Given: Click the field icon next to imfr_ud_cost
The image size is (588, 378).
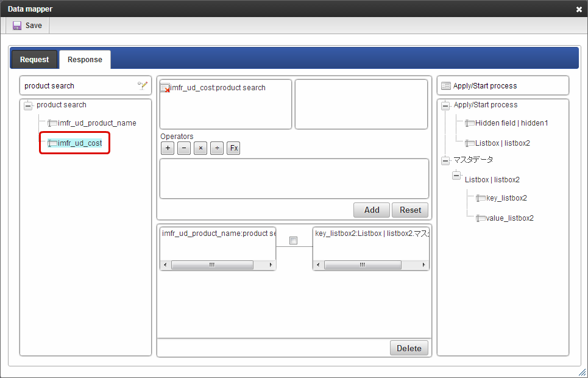Looking at the screenshot, I should coord(52,143).
